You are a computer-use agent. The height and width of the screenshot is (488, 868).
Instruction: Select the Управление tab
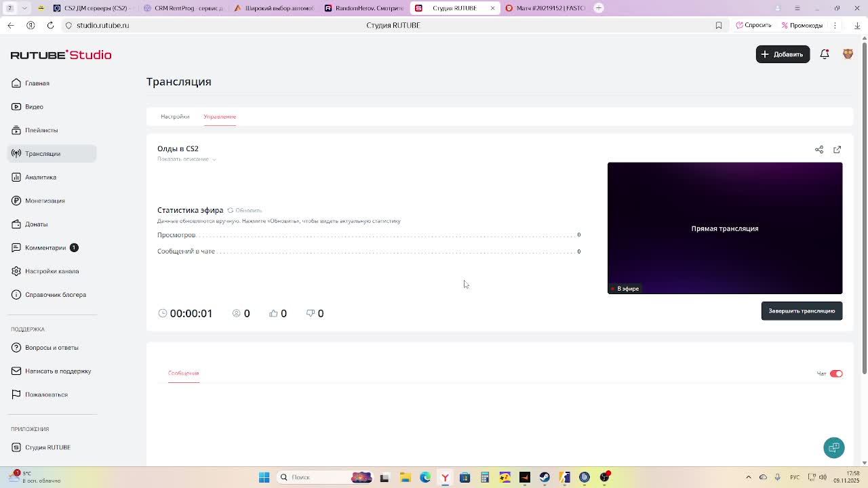220,117
